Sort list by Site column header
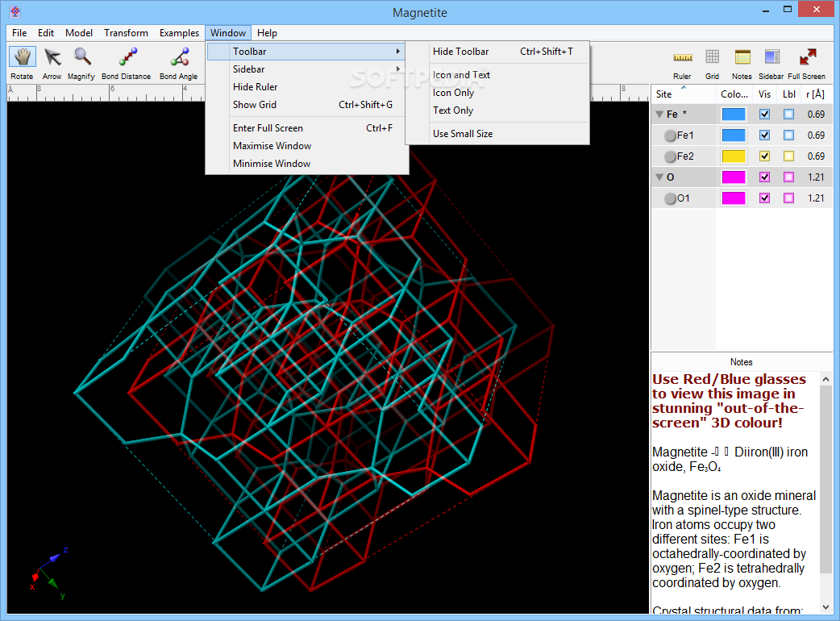The height and width of the screenshot is (621, 840). pos(683,94)
